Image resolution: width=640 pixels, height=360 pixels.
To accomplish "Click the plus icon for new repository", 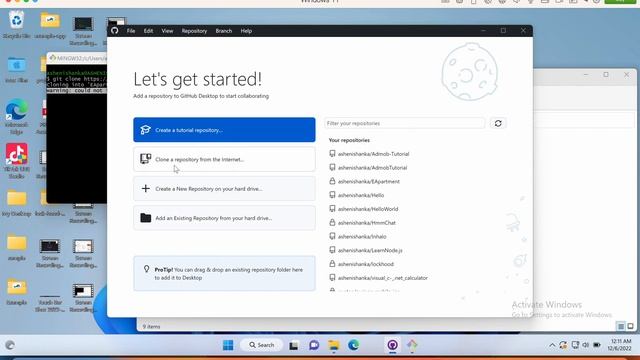I will tap(145, 189).
